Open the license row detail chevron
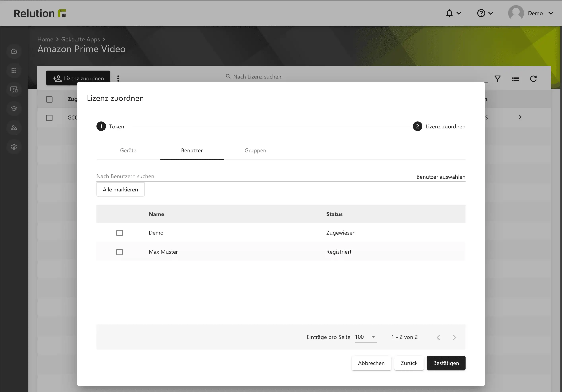Viewport: 562px width, 392px height. [520, 117]
